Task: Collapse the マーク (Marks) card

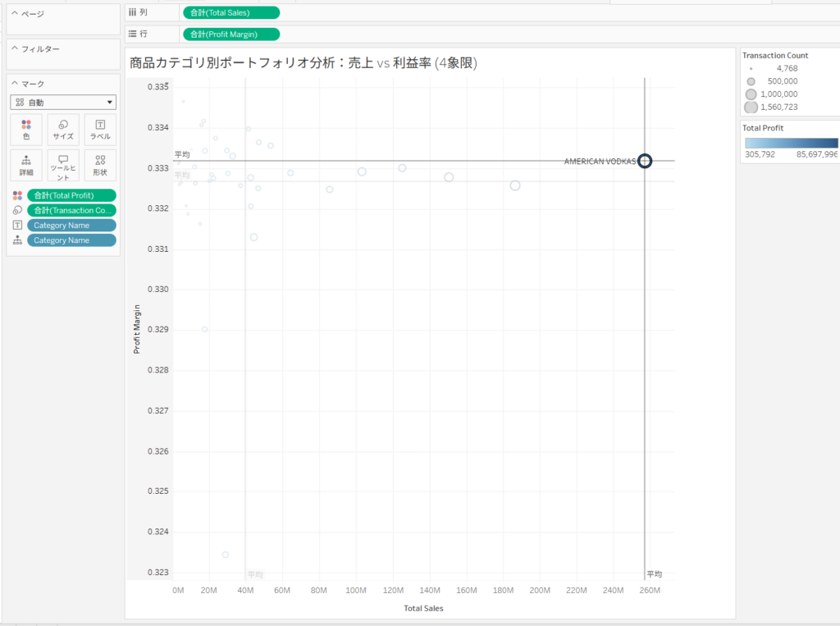Action: [15, 84]
